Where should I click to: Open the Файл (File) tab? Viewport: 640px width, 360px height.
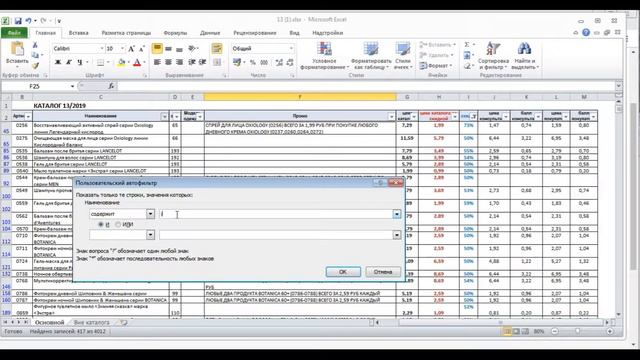pos(14,33)
